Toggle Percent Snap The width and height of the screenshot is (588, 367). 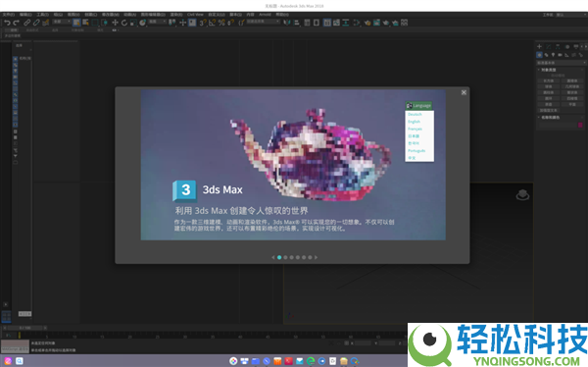tap(221, 23)
